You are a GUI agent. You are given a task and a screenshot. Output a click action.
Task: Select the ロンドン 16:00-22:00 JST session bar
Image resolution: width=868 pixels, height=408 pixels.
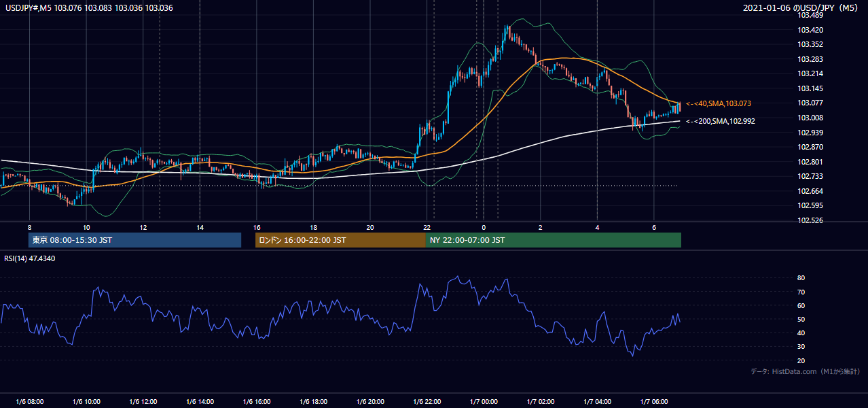click(x=340, y=240)
